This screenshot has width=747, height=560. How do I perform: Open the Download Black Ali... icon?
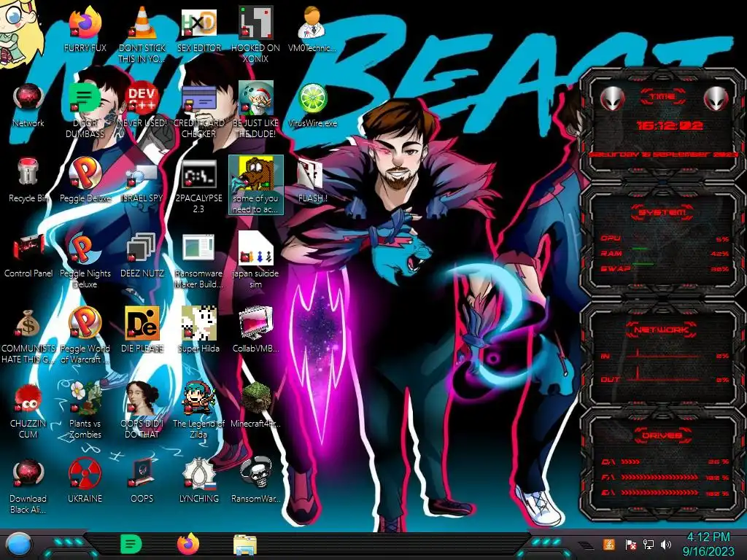coord(28,486)
